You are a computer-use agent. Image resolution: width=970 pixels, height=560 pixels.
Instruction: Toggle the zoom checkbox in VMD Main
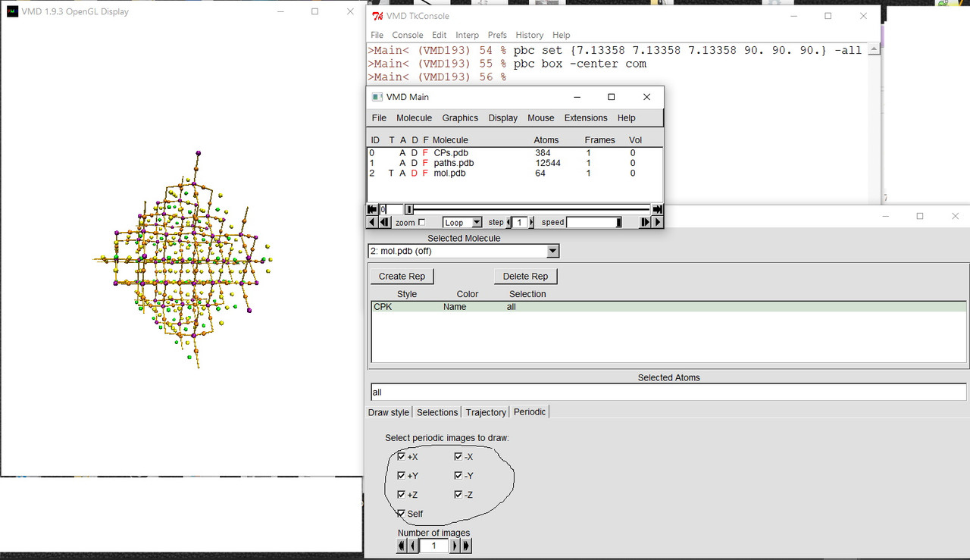click(422, 222)
